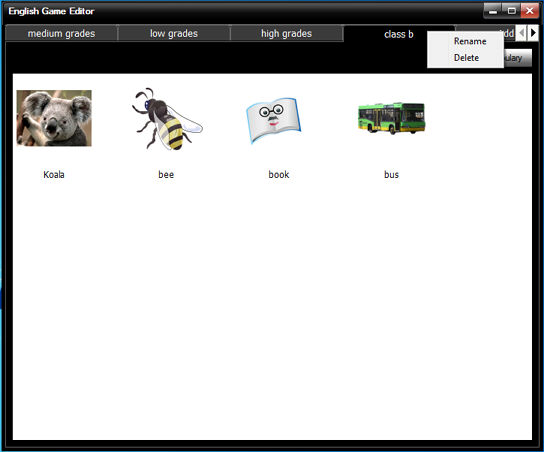Click the bee word label
This screenshot has height=452, width=544.
[166, 174]
